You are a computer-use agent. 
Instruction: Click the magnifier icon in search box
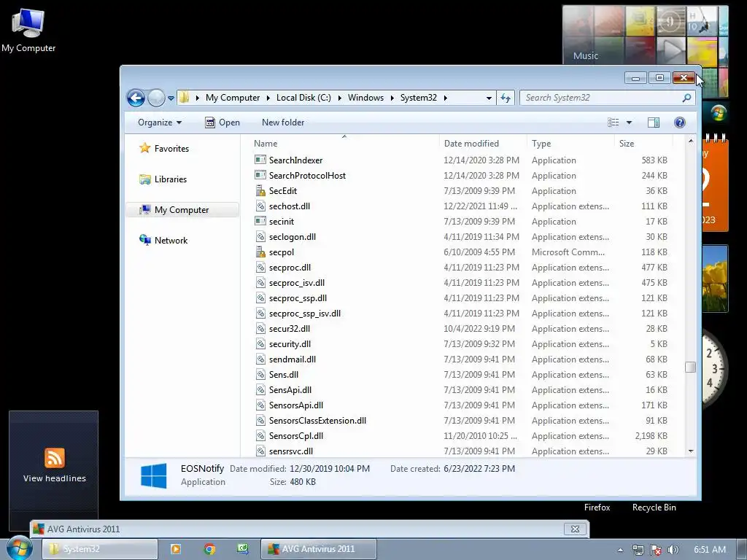[686, 98]
